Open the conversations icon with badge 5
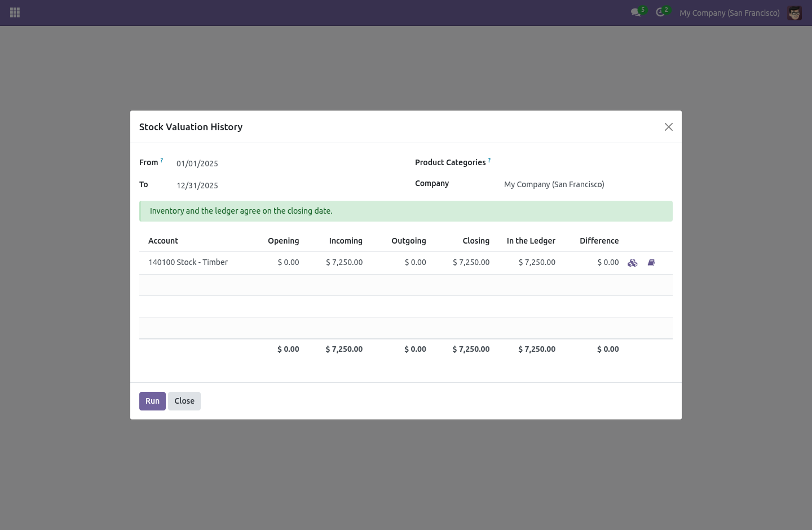Viewport: 812px width, 530px height. [x=638, y=12]
